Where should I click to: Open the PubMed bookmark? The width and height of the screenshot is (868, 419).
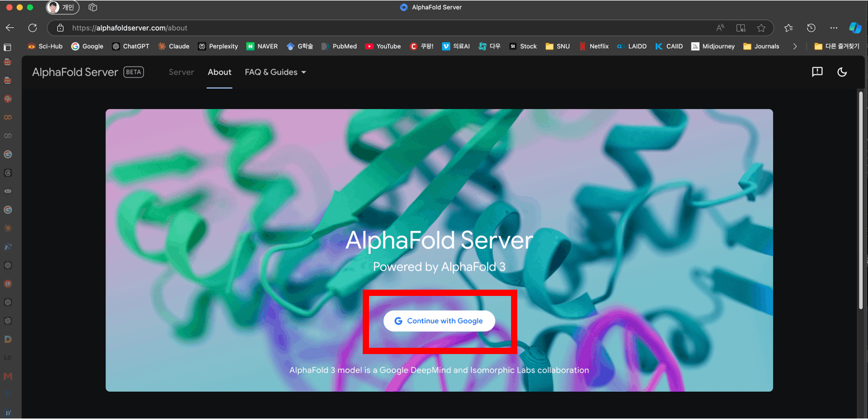339,46
